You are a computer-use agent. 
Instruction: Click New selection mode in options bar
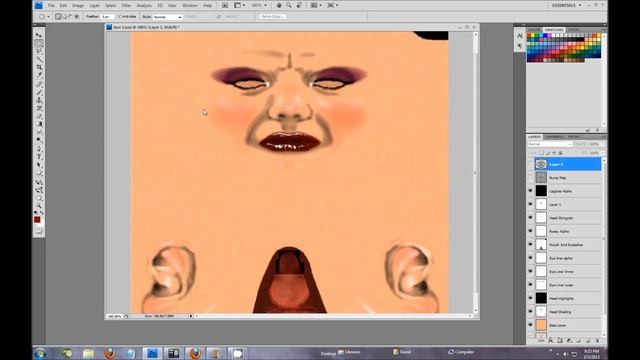coord(58,17)
